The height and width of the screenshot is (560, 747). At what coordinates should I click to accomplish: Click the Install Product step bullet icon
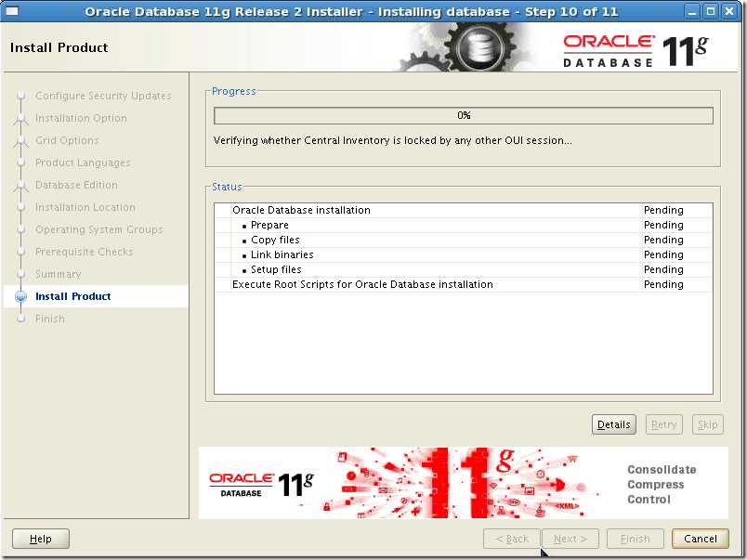20,296
